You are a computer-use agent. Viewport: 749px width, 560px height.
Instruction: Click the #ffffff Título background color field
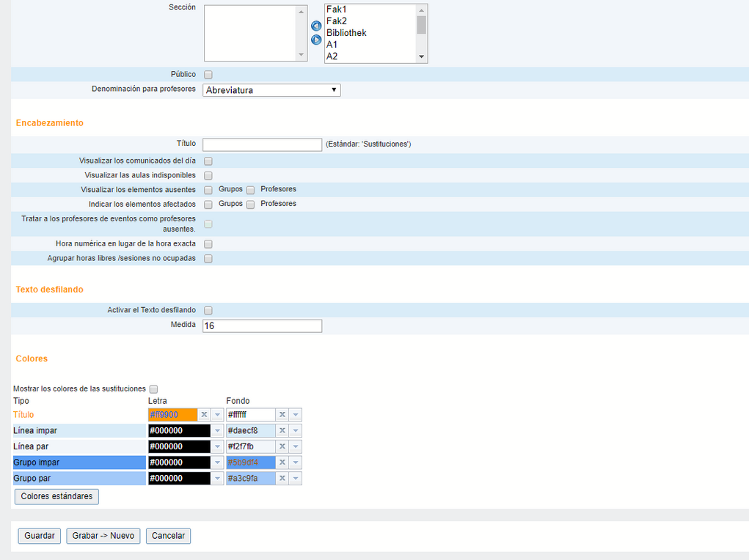252,414
